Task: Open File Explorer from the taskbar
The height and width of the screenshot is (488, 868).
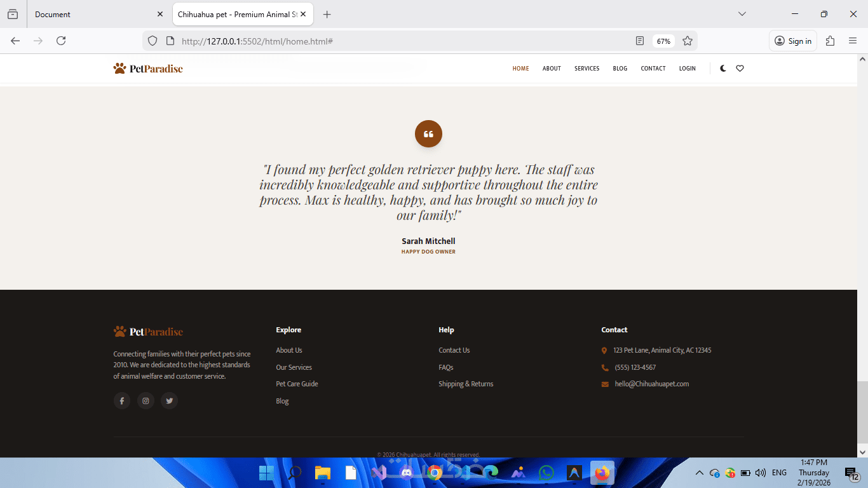Action: pos(323,473)
